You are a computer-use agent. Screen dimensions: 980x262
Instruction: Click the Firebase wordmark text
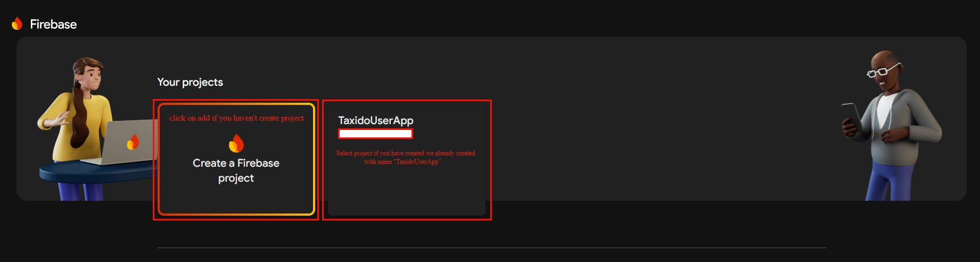(x=53, y=24)
